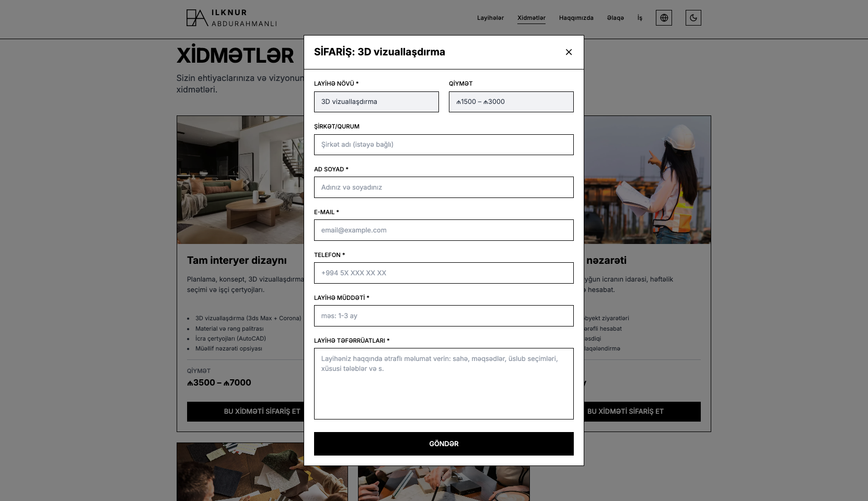
Task: Select the Layihə müddəti duration field
Action: tap(444, 316)
